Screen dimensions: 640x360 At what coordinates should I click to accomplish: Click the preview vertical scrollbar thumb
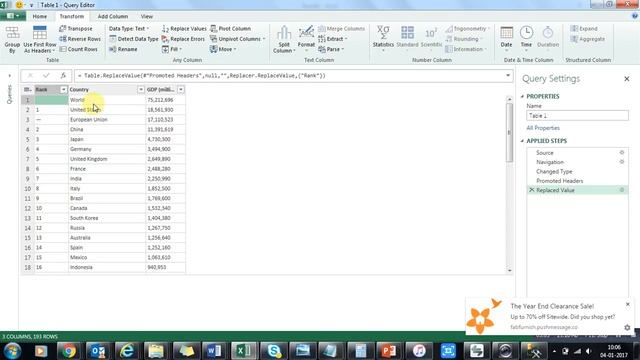tap(509, 132)
